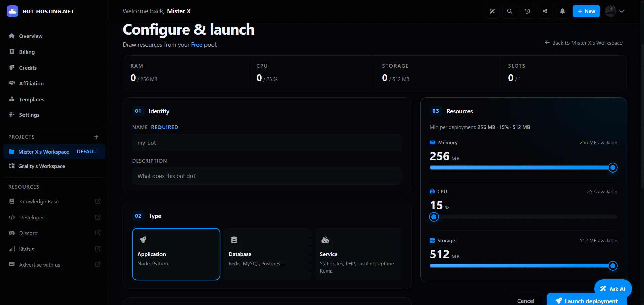
Task: Add a new project with plus icon
Action: (96, 137)
